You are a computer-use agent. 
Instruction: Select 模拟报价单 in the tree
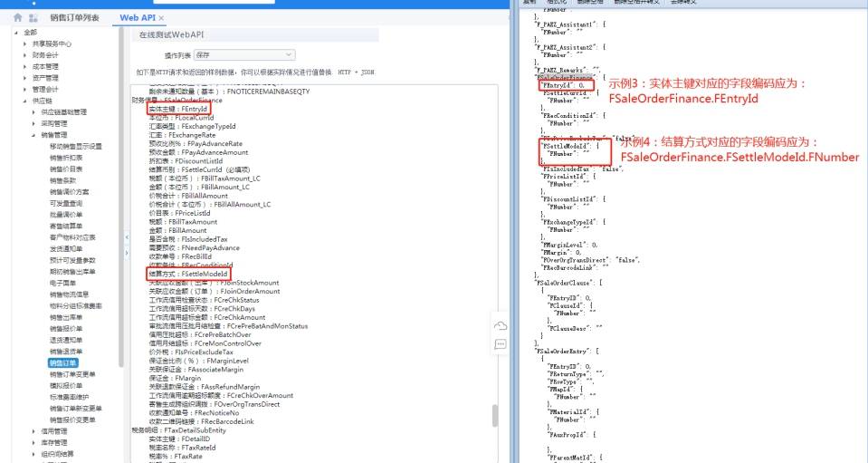pos(66,385)
